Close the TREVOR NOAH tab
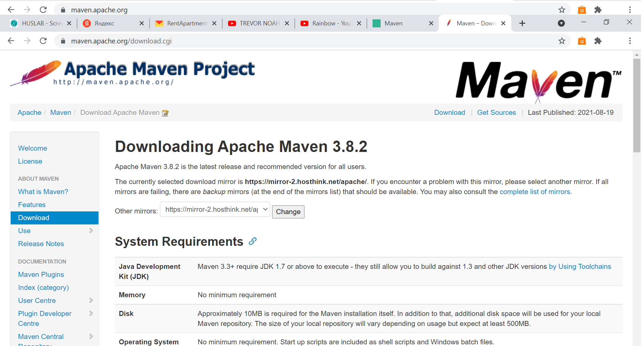644x346 pixels. pos(287,23)
